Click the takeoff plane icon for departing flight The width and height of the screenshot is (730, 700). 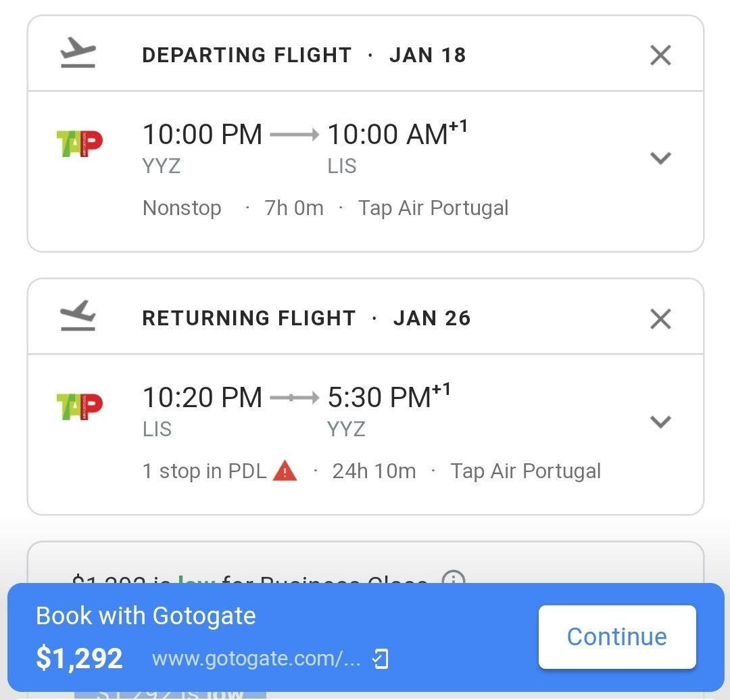click(78, 54)
